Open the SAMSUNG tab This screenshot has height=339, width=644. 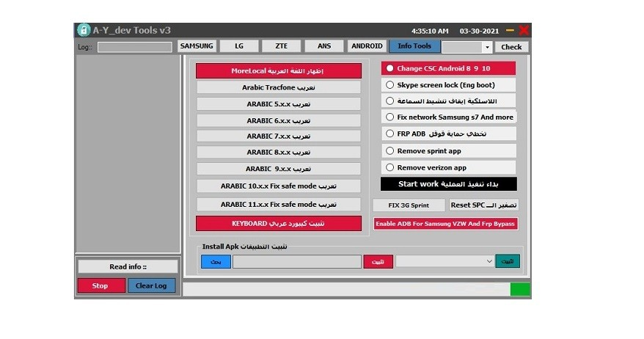click(197, 46)
